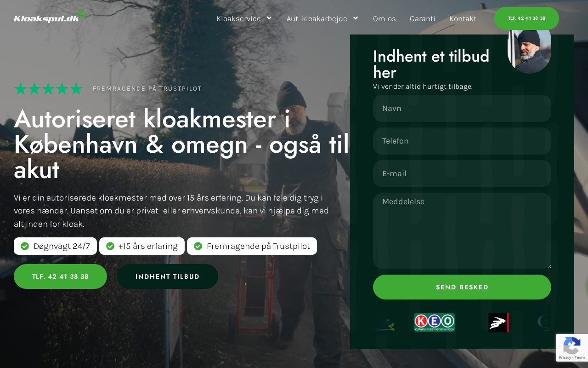Image resolution: width=588 pixels, height=368 pixels.
Task: Open the Garanti menu item
Action: (422, 19)
